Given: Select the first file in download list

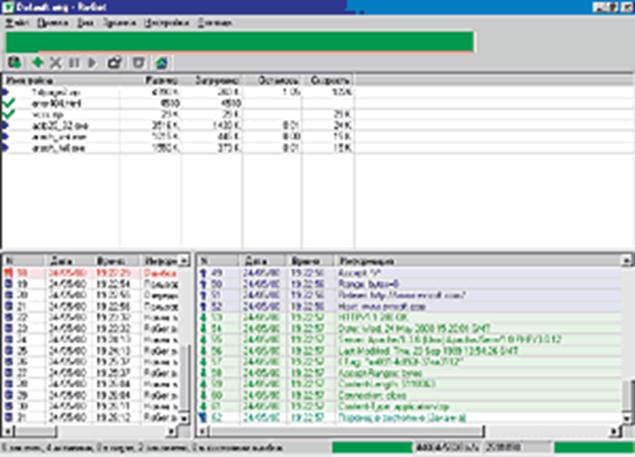Looking at the screenshot, I should pyautogui.click(x=60, y=92).
